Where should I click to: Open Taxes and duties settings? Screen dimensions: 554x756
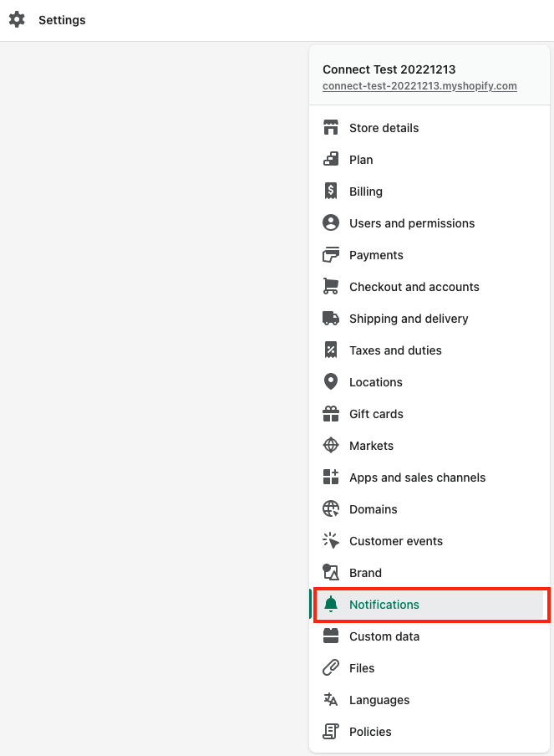395,350
